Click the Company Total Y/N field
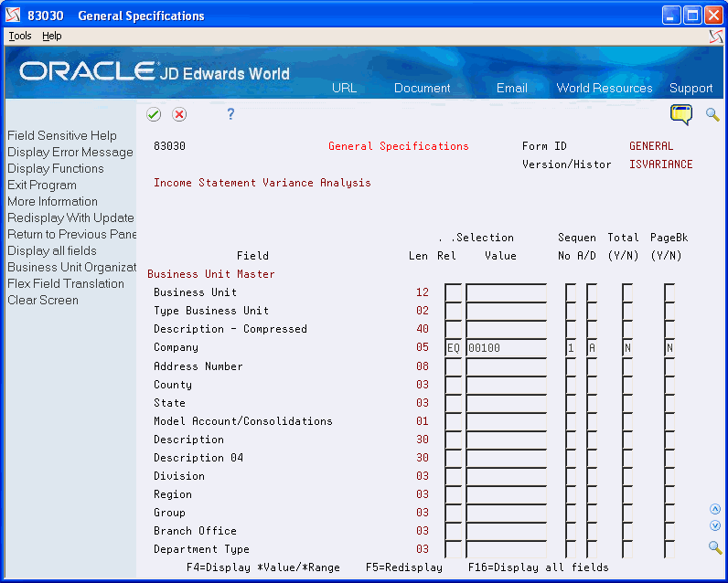 click(627, 348)
